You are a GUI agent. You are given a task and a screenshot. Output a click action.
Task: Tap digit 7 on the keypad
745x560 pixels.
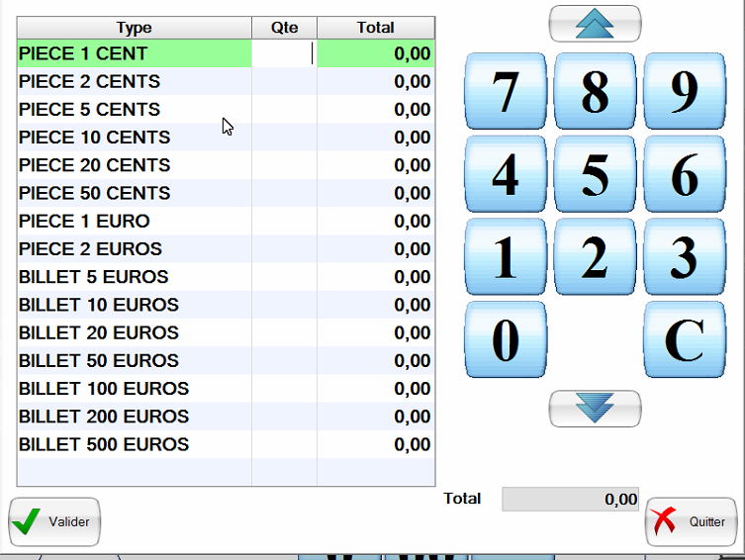coord(505,92)
